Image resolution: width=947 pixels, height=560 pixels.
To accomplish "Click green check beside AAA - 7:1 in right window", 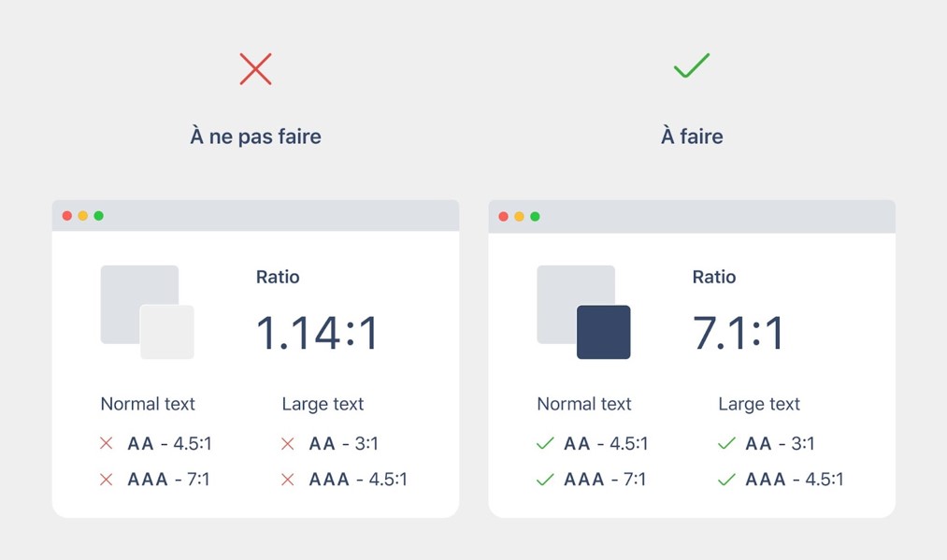I will 545,479.
